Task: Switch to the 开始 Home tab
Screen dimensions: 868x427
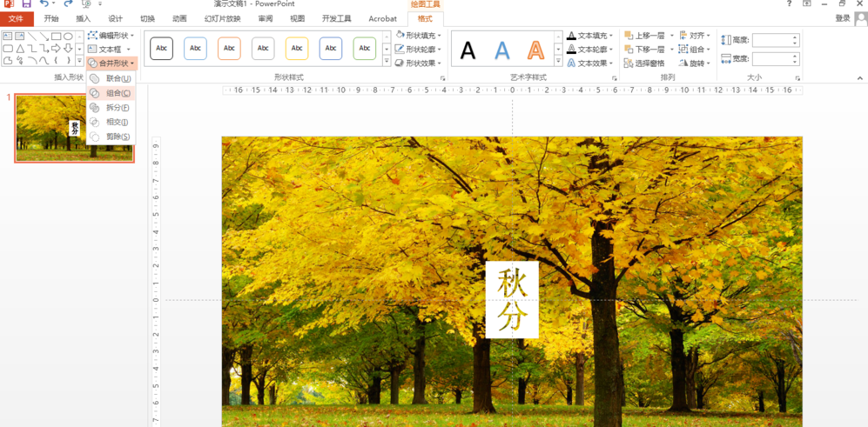Action: (50, 19)
